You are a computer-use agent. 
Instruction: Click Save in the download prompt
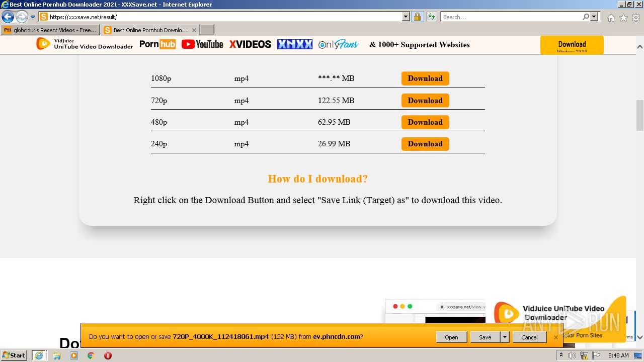(485, 337)
